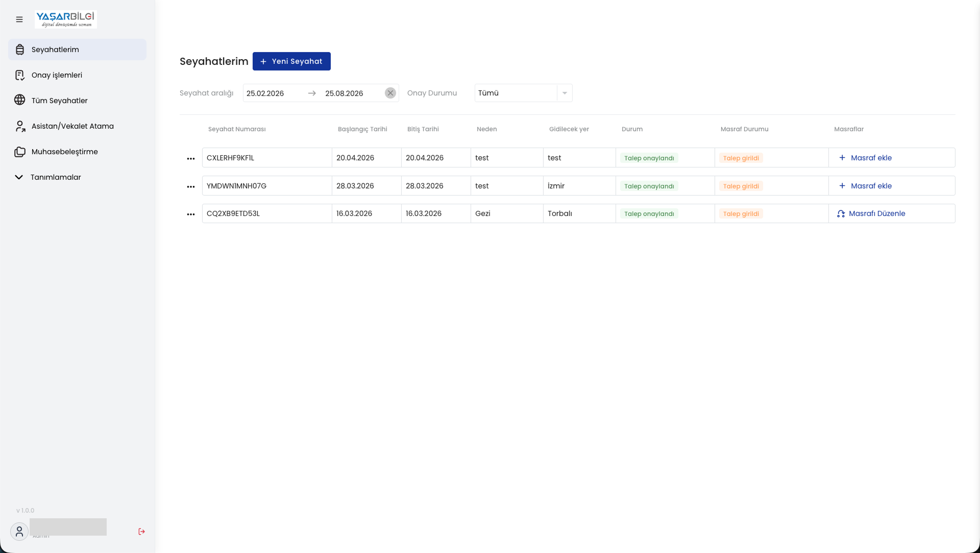Select the trip number cell CQ2XB9ETD53L

[267, 213]
